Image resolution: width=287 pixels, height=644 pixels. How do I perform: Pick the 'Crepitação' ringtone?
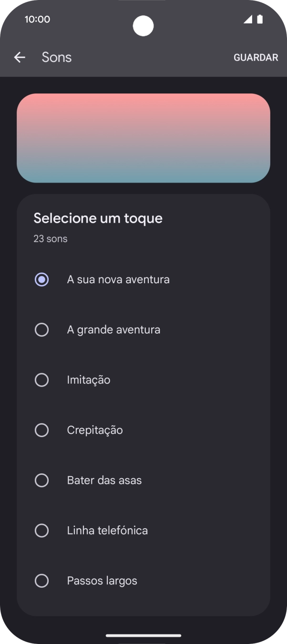[x=41, y=430]
